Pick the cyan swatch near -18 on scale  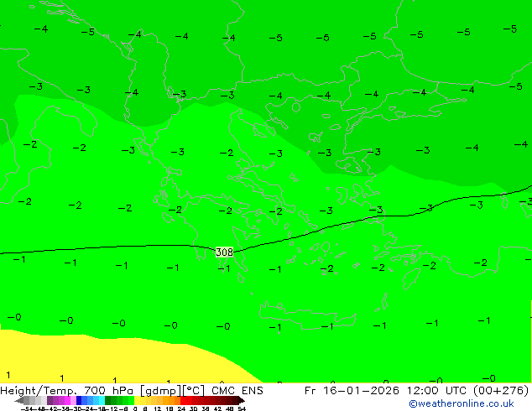tap(102, 400)
